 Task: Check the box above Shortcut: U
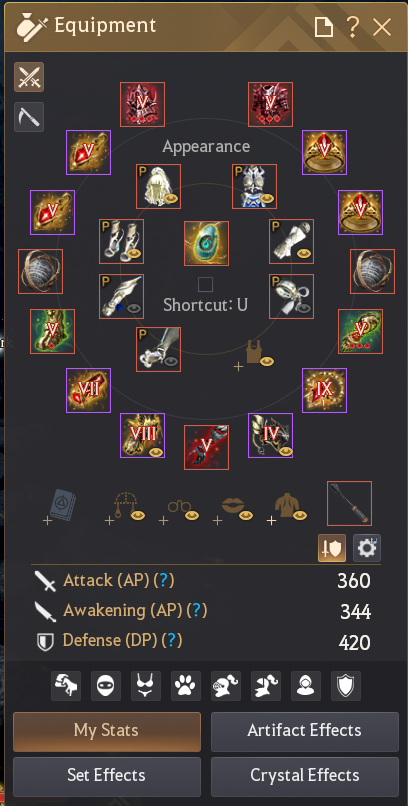(206, 284)
